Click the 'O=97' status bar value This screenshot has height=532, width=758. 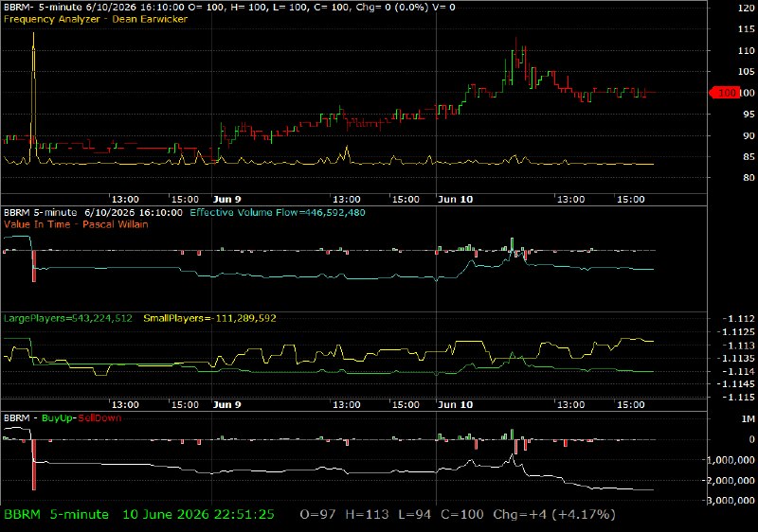317,515
